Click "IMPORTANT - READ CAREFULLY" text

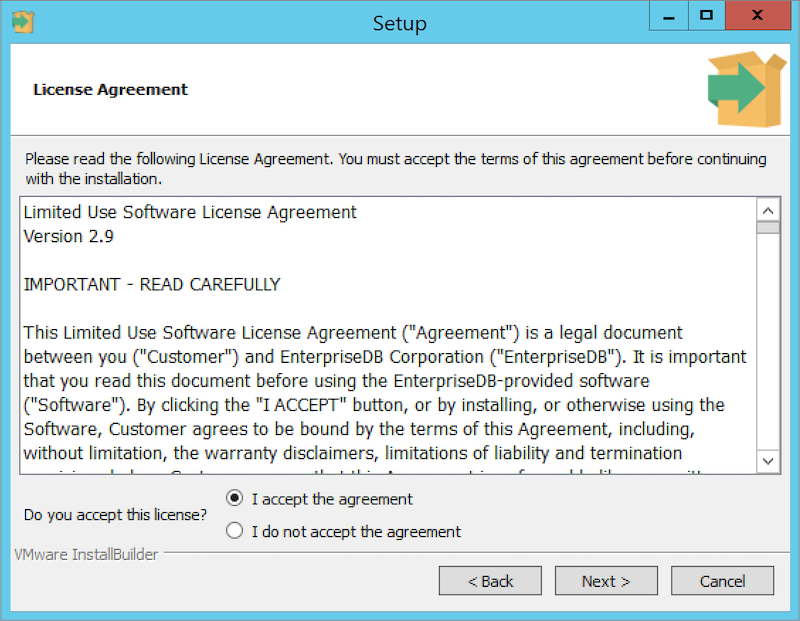[x=152, y=284]
